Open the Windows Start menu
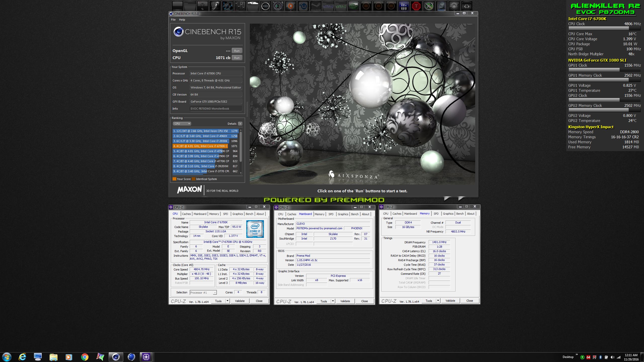Image resolution: width=644 pixels, height=362 pixels. [7, 357]
